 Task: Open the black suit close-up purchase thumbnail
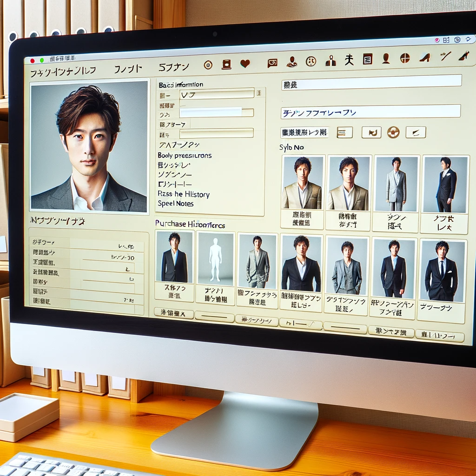[x=301, y=263]
